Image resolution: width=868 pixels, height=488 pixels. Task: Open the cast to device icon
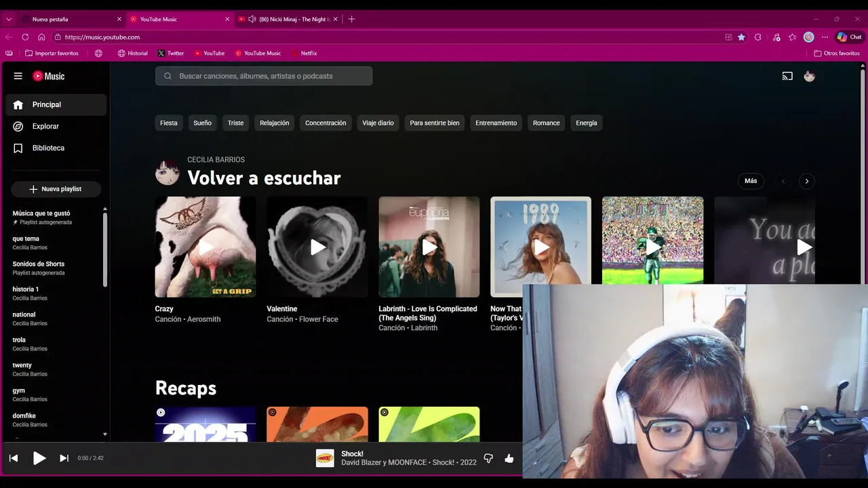pyautogui.click(x=787, y=77)
